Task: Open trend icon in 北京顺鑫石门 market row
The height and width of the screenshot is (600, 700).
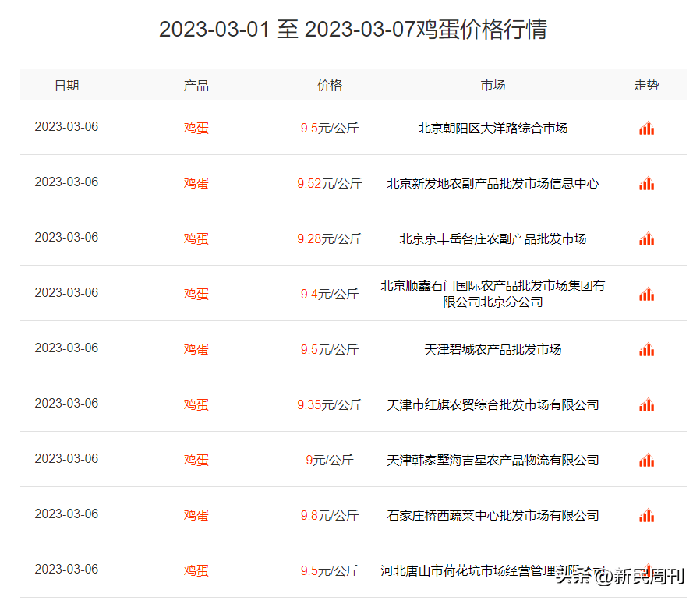Action: (x=646, y=295)
